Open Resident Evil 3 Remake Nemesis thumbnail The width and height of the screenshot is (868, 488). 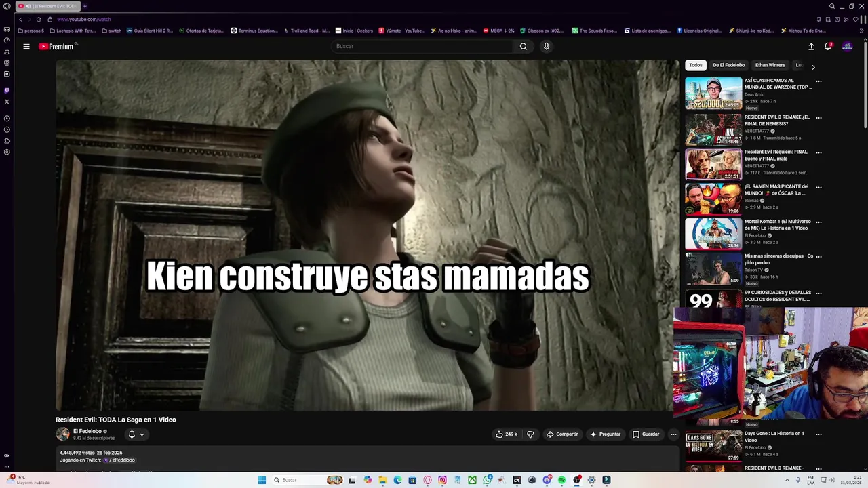click(713, 129)
